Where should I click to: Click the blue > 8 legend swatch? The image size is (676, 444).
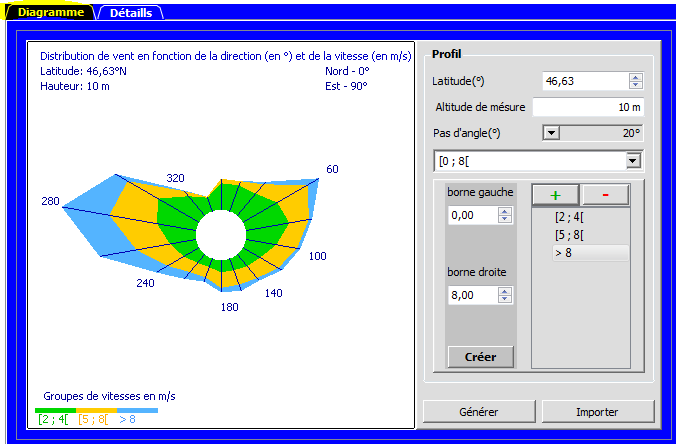point(137,410)
